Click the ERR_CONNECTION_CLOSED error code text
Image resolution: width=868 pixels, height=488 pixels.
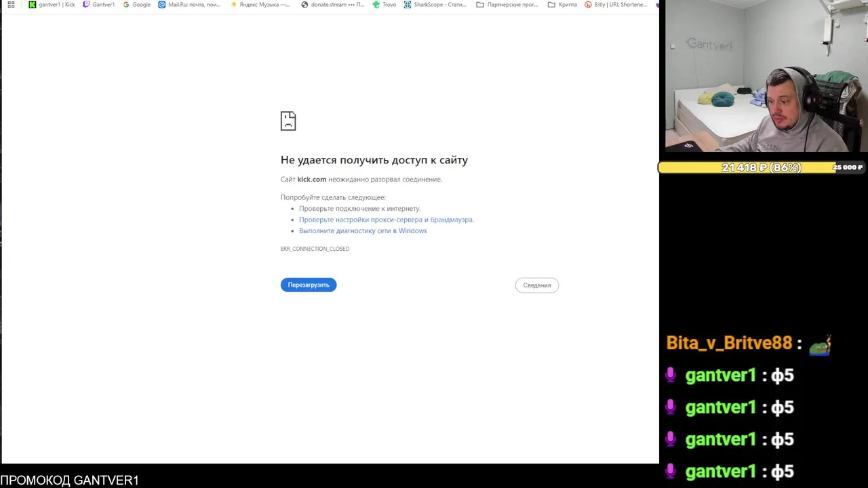(x=315, y=249)
